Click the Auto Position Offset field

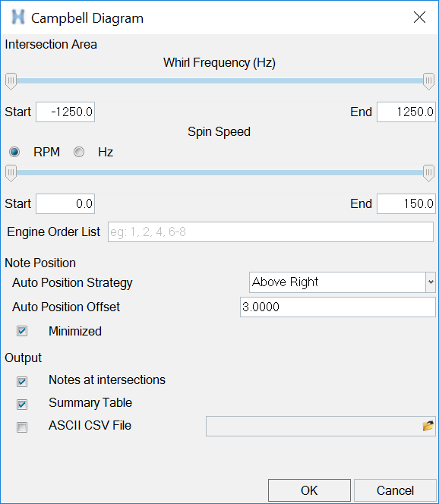tap(338, 307)
